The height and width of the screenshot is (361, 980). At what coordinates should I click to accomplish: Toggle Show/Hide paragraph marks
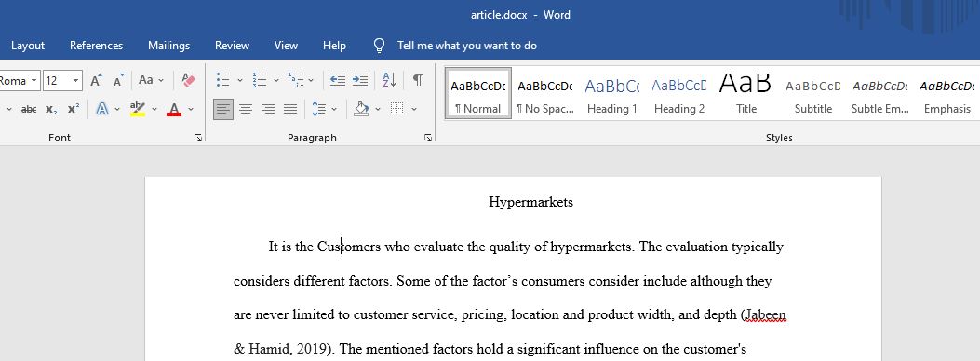click(418, 80)
